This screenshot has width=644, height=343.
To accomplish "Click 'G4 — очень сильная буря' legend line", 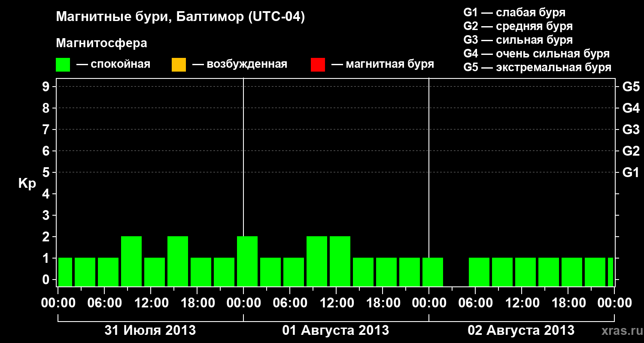I will coord(536,54).
